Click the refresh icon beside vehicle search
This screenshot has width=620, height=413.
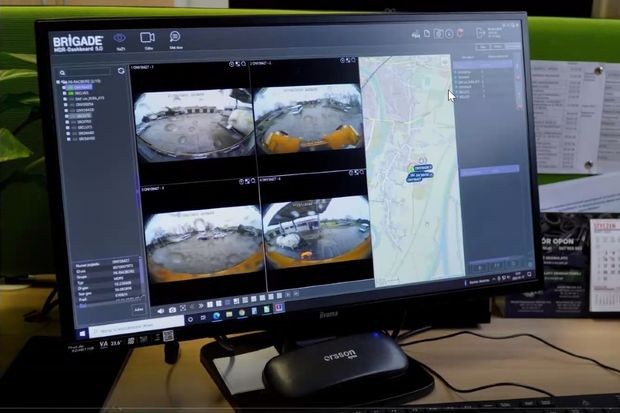[121, 71]
